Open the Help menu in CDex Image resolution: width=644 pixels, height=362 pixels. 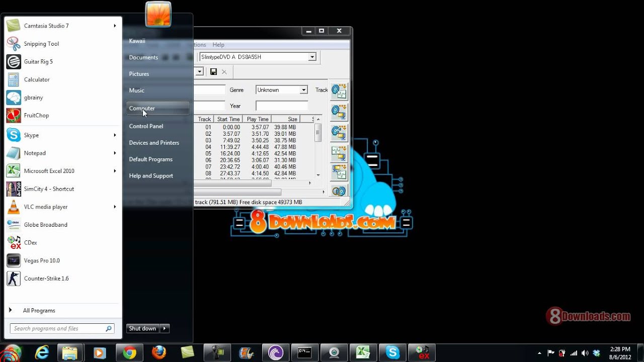pos(218,45)
